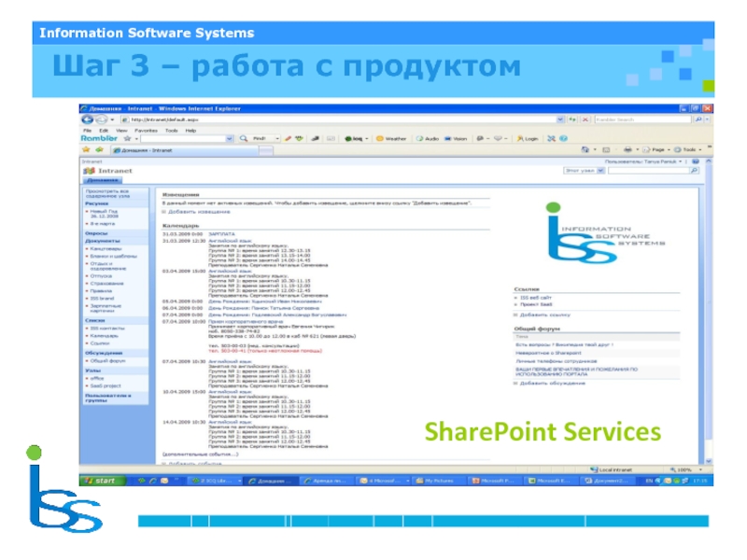Screen dimensions: 747x560
Task: Click the Windows Start button
Action: tap(104, 481)
